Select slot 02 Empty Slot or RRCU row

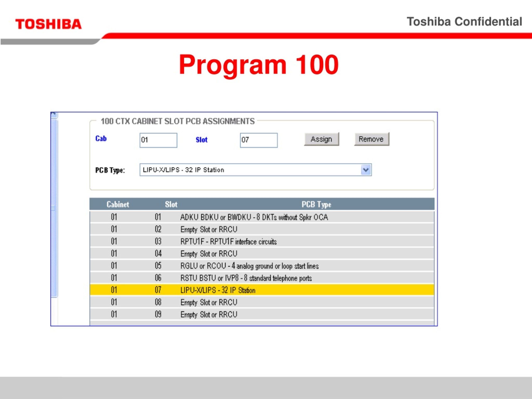(262, 229)
